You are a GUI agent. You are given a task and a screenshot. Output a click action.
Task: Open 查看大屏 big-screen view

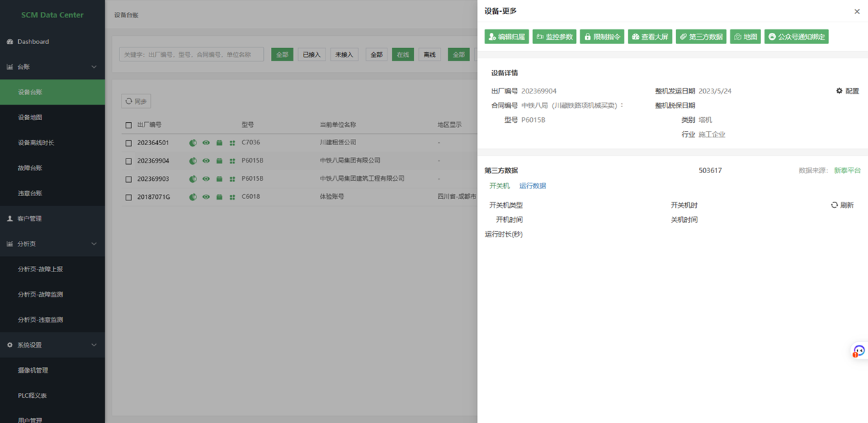click(649, 36)
